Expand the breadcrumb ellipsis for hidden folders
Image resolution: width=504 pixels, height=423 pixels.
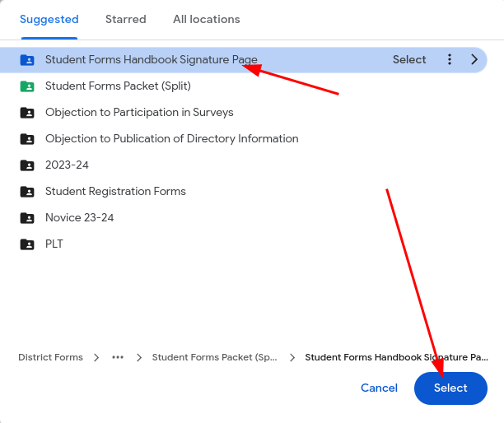(x=118, y=357)
